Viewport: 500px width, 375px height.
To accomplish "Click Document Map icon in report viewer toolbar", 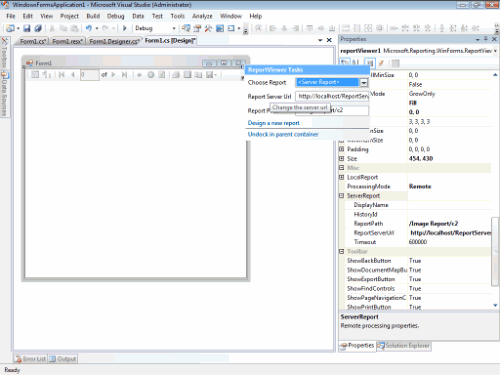I will [x=35, y=75].
